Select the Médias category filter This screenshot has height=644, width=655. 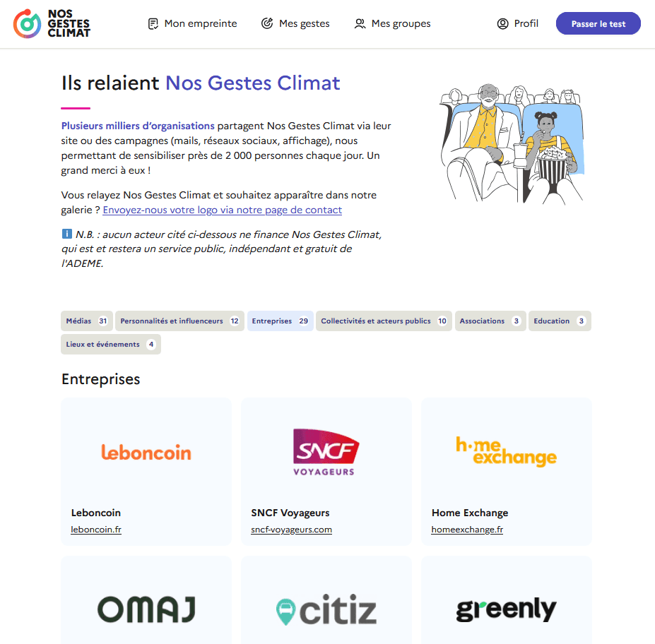87,321
